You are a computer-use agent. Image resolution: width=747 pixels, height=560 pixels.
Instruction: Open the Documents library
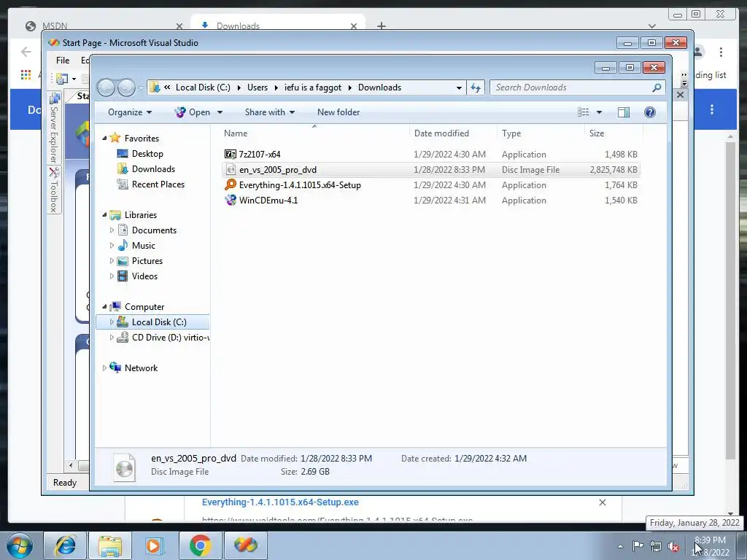[154, 230]
